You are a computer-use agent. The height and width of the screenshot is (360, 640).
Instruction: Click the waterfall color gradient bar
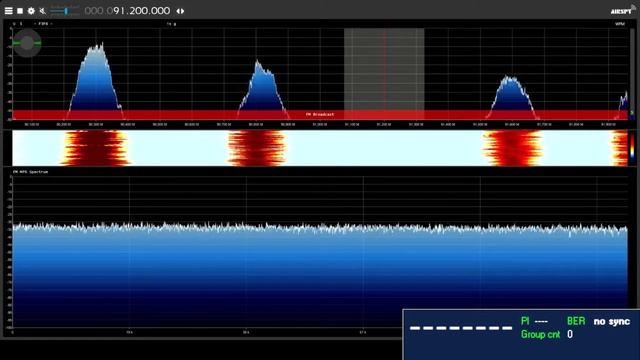pyautogui.click(x=632, y=148)
